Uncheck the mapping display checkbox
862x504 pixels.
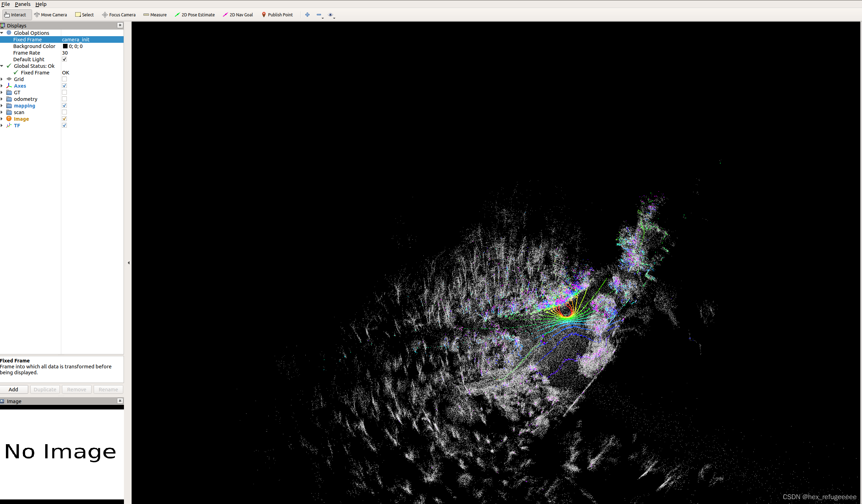pyautogui.click(x=64, y=106)
